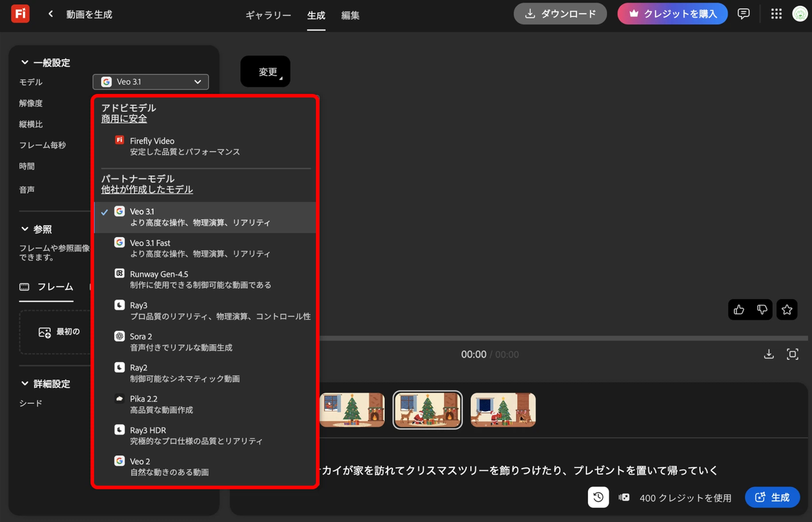Select the Runway Gen-4.5 model

click(x=205, y=279)
